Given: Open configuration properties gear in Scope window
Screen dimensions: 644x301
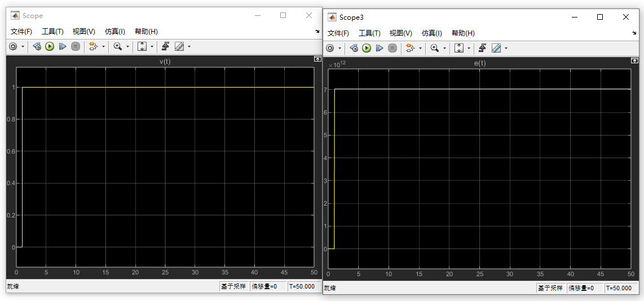Looking at the screenshot, I should (13, 46).
